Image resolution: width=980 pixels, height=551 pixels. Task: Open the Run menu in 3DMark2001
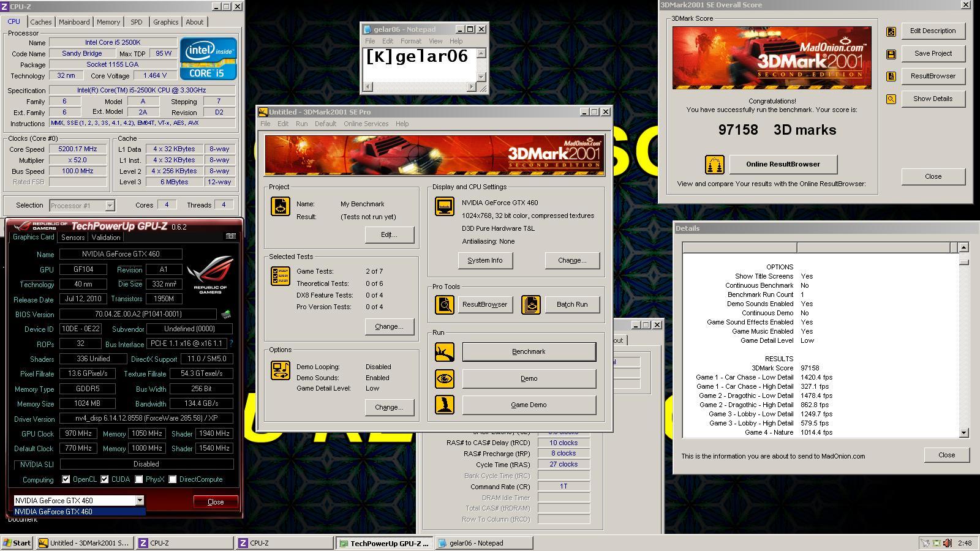302,124
